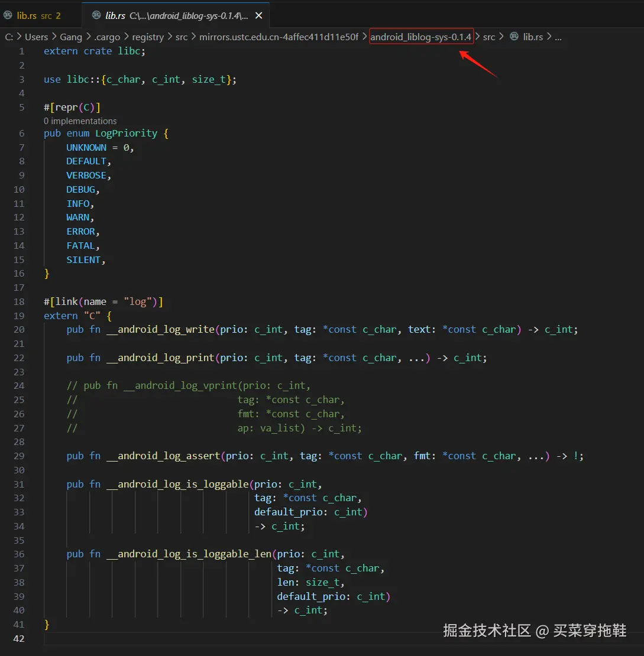Open the Users breadcrumb segment

[x=37, y=37]
